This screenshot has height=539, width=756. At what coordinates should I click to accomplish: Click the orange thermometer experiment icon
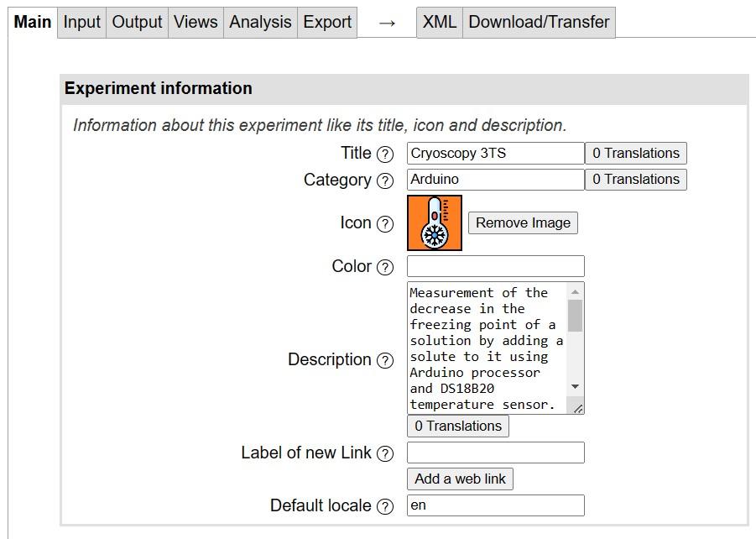435,223
